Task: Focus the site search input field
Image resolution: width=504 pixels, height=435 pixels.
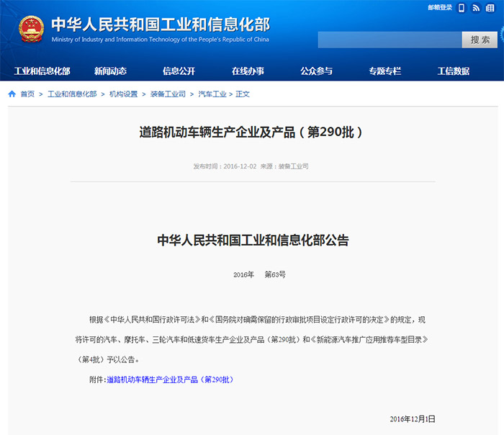Action: (390, 40)
